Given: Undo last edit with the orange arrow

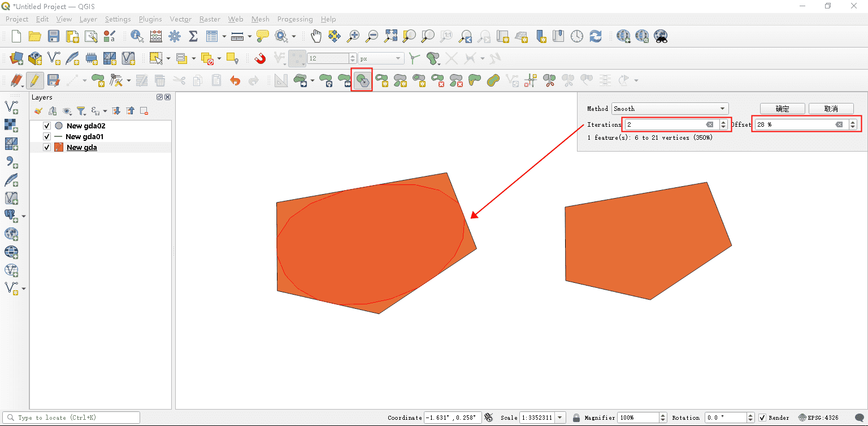Looking at the screenshot, I should (235, 80).
